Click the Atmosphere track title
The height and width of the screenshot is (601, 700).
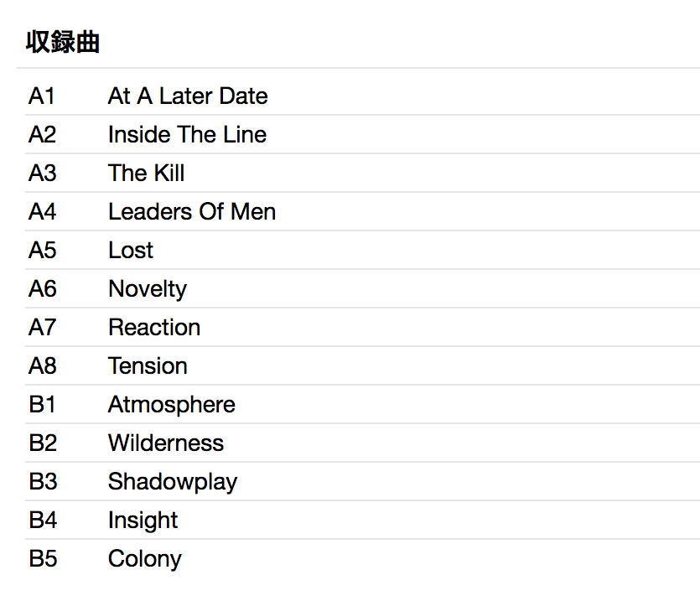pos(172,405)
